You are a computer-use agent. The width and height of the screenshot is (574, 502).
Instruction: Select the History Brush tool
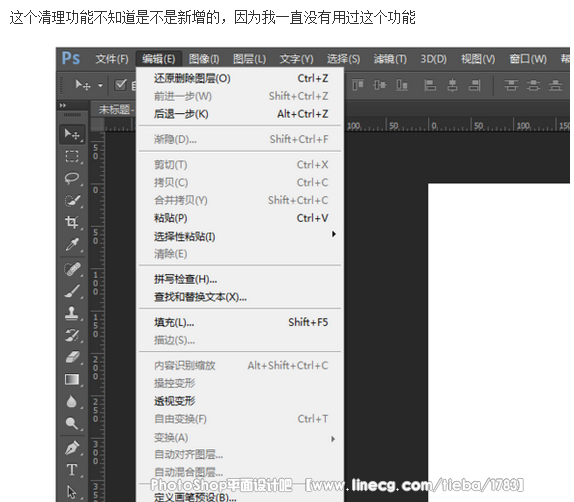pos(72,335)
